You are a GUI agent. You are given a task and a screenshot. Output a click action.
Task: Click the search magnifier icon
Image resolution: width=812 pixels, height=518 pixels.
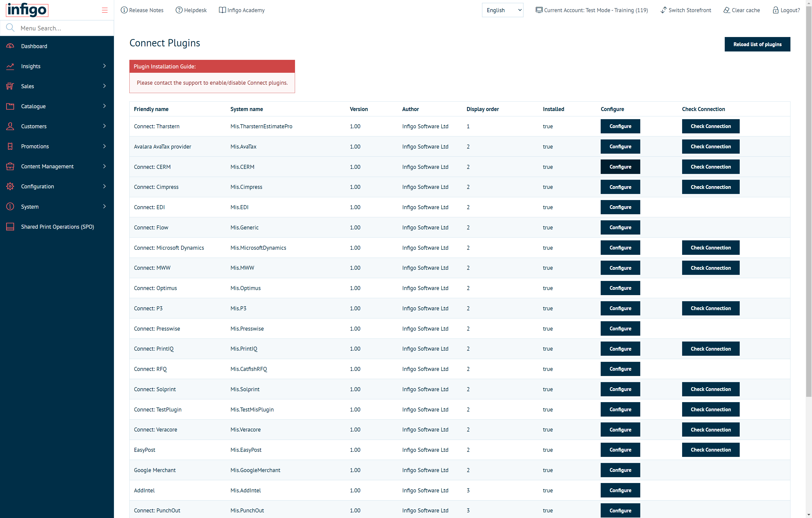click(x=10, y=28)
